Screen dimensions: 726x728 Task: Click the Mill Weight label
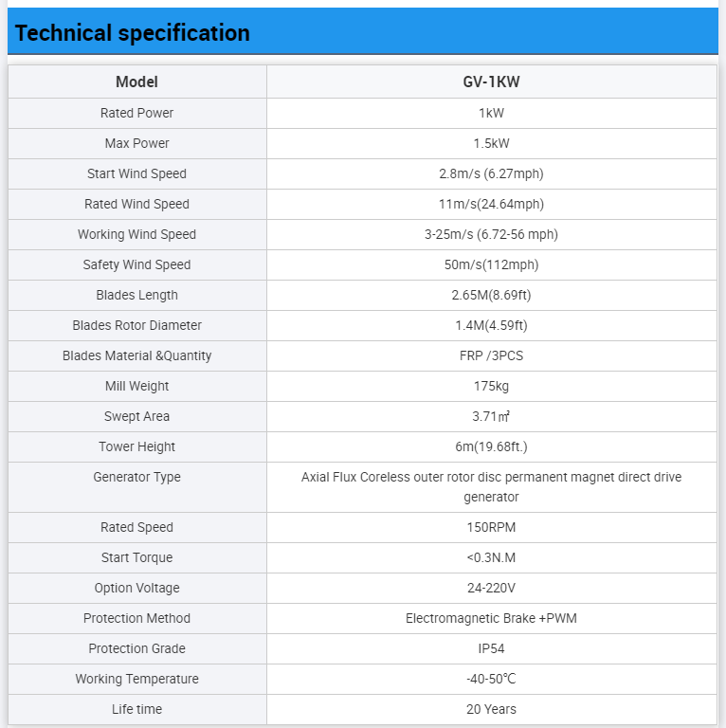(x=137, y=386)
